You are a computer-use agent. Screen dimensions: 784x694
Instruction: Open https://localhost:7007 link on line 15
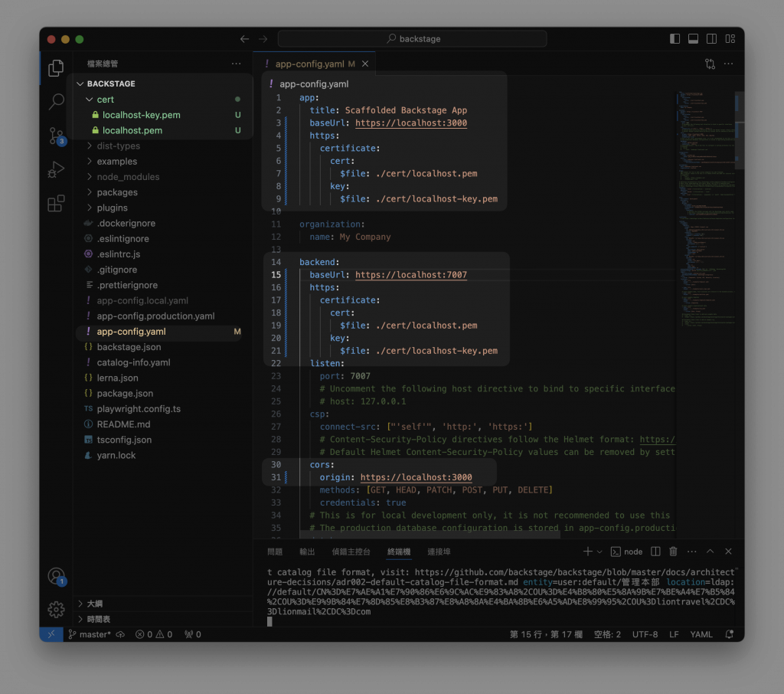[411, 275]
